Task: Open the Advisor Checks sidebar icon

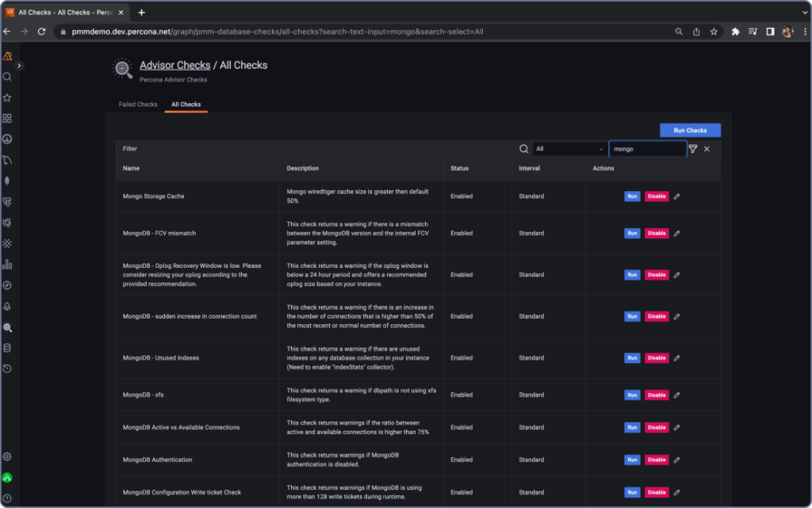Action: click(x=7, y=327)
